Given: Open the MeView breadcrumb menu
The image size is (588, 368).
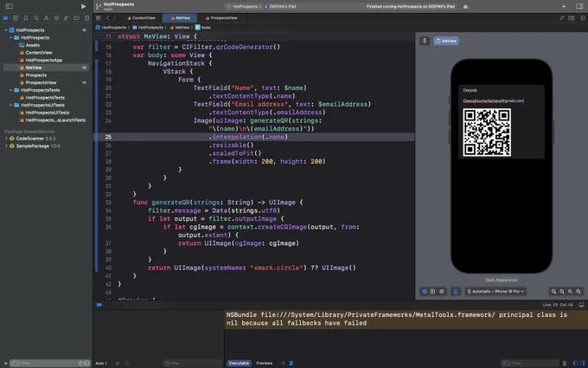Looking at the screenshot, I should coord(180,28).
